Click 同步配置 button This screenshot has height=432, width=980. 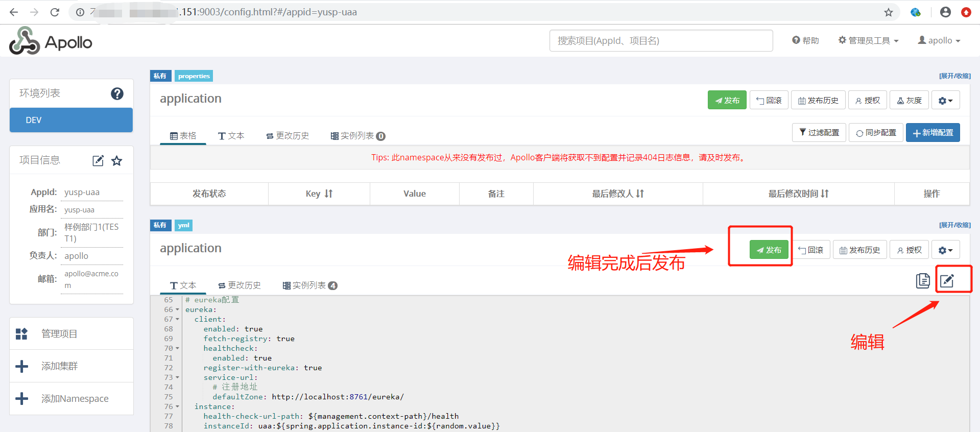[876, 132]
